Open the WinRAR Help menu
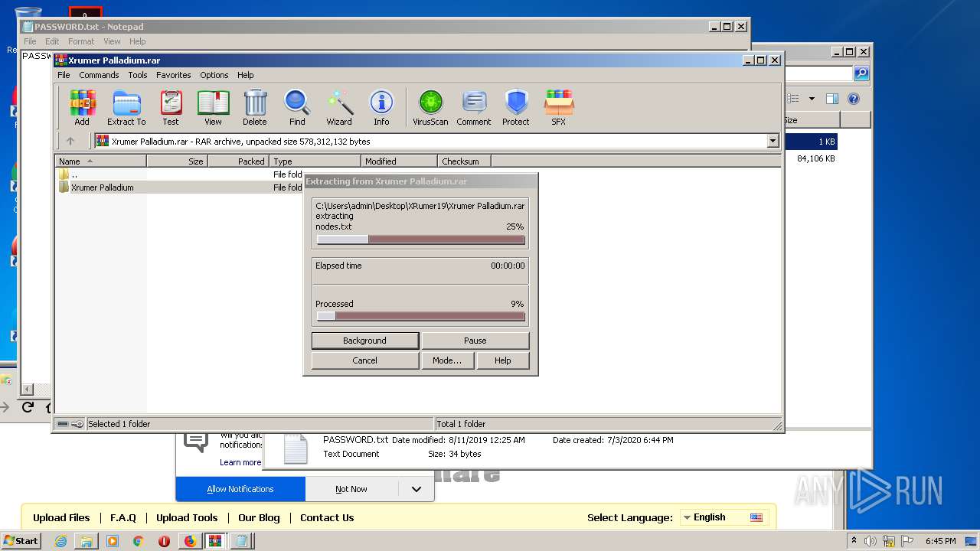This screenshot has height=551, width=980. pyautogui.click(x=245, y=75)
